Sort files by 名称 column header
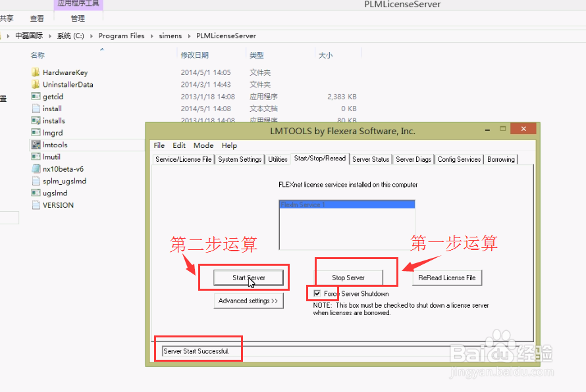Viewport: 586px width, 392px height. tap(38, 55)
